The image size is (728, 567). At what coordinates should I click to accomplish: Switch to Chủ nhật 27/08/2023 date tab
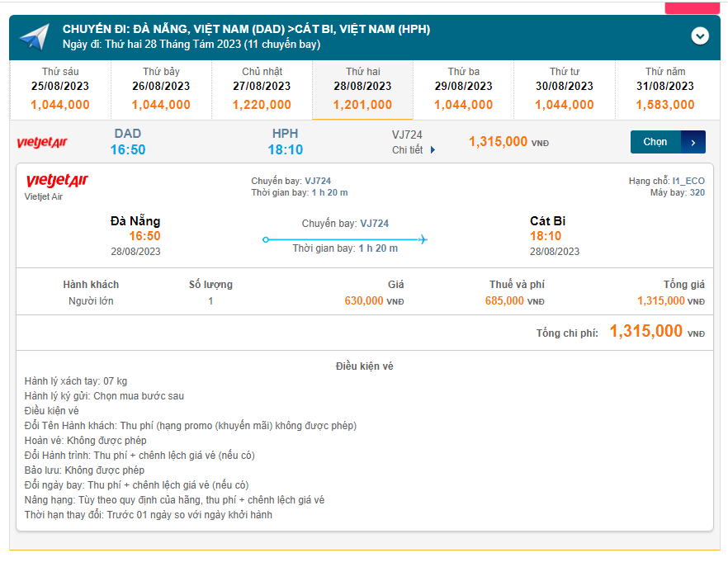pos(262,89)
